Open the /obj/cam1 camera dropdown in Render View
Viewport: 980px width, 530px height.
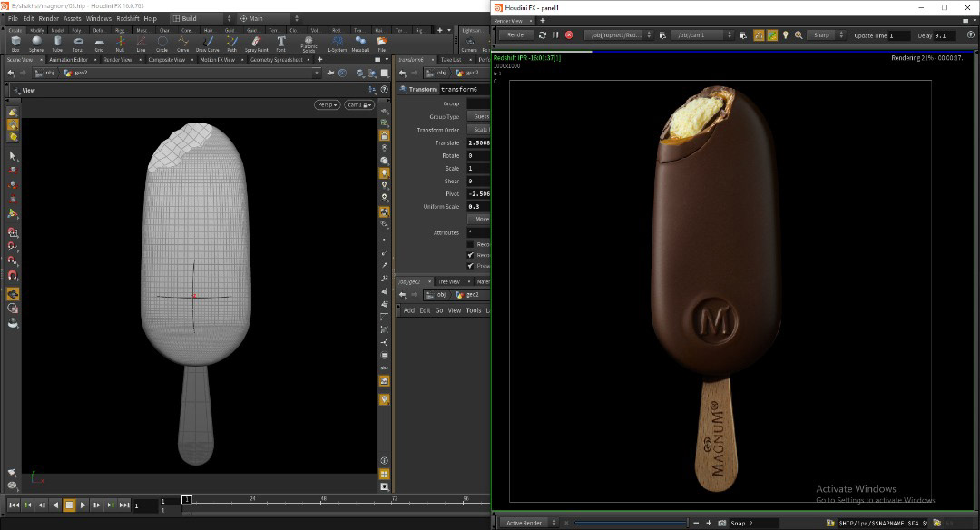pos(702,35)
